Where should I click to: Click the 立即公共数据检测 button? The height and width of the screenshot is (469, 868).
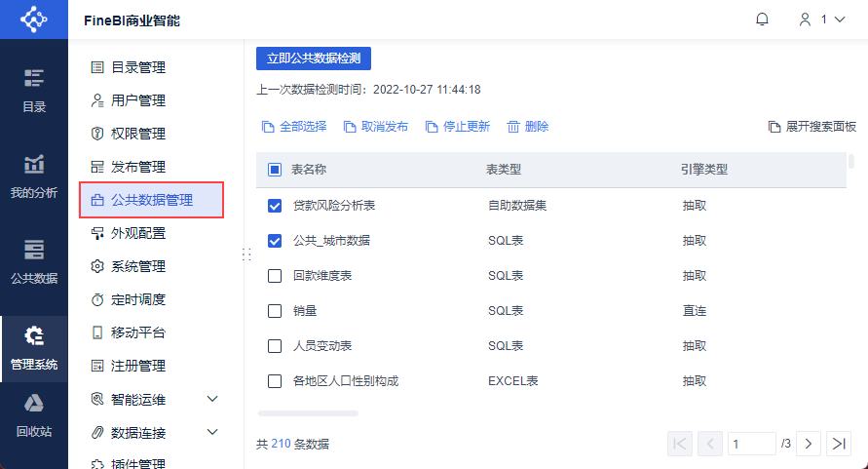tap(314, 59)
